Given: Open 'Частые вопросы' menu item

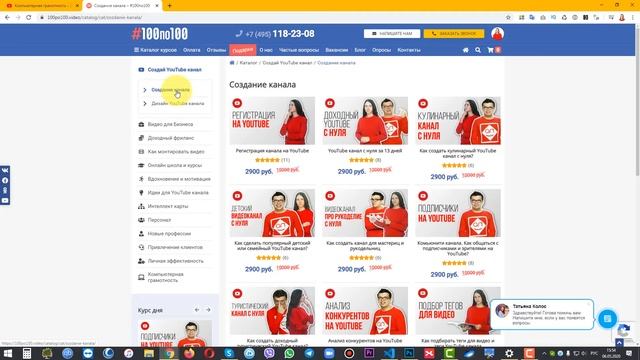Looking at the screenshot, I should coord(299,50).
